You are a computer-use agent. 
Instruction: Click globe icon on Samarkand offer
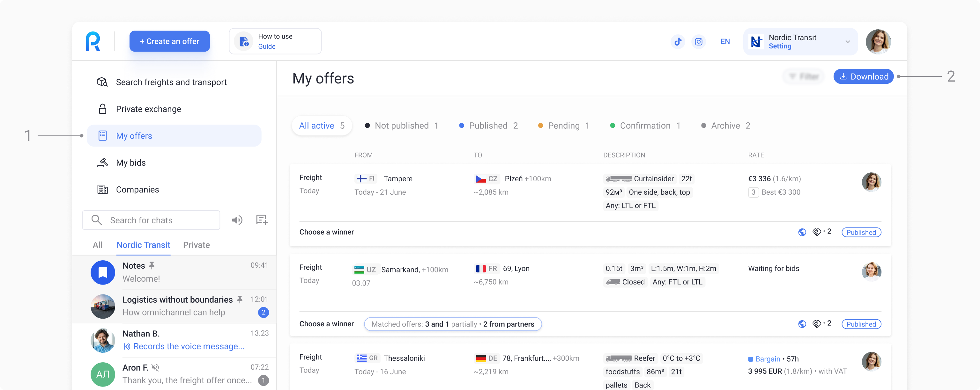(x=802, y=324)
